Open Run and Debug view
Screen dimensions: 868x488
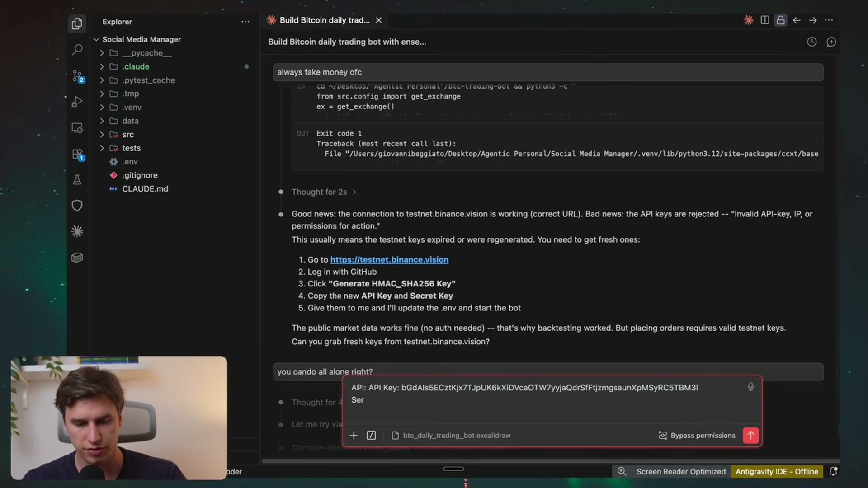77,102
